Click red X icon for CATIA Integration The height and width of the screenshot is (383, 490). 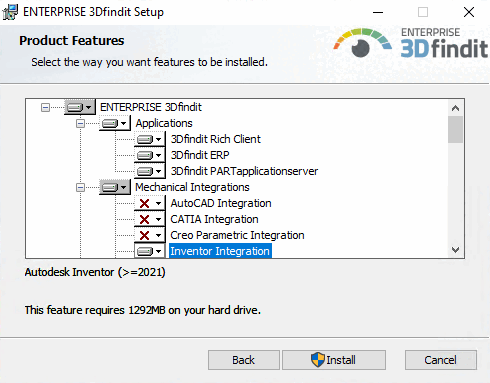pos(145,219)
